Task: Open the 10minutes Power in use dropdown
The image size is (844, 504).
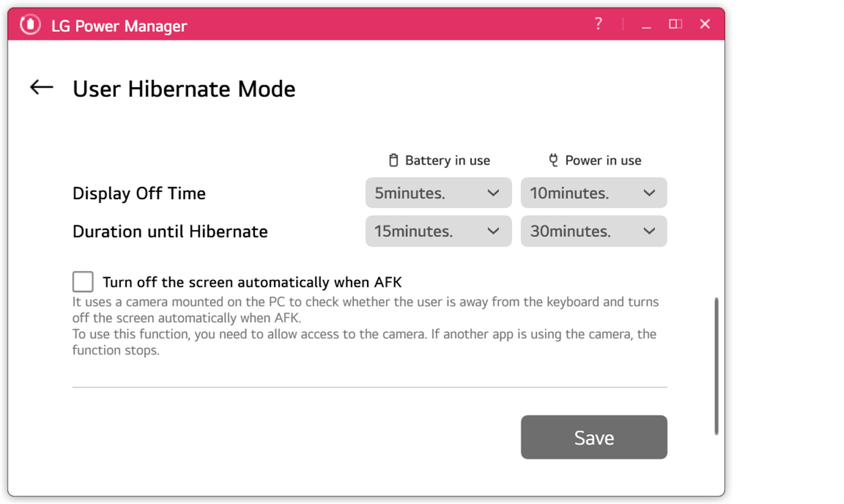Action: click(x=594, y=193)
